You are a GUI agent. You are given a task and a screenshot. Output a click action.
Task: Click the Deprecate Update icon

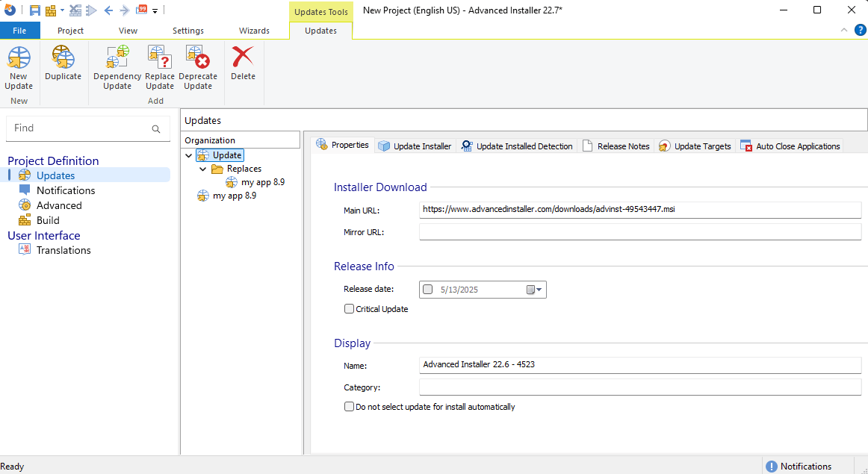pos(198,67)
